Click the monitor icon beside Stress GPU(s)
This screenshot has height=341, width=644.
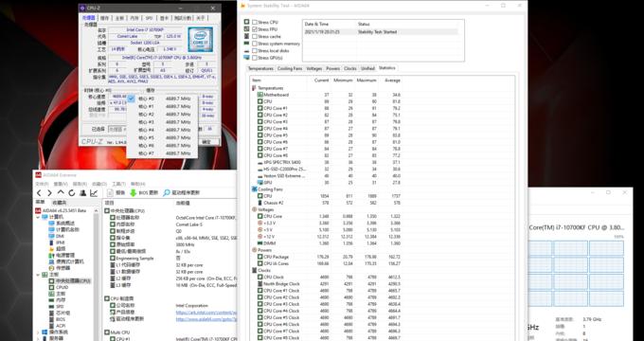pos(246,58)
